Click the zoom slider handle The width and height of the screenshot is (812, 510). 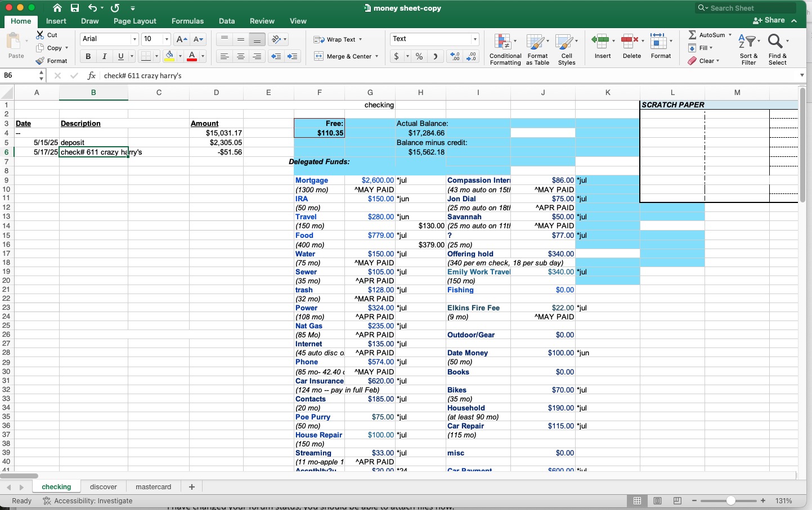click(730, 500)
